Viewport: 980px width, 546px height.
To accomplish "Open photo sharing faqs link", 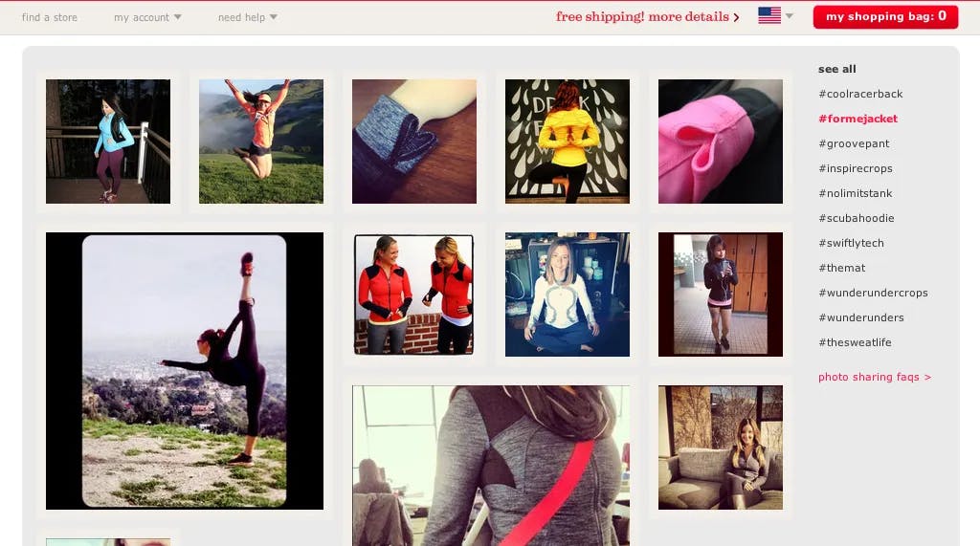I will (875, 377).
